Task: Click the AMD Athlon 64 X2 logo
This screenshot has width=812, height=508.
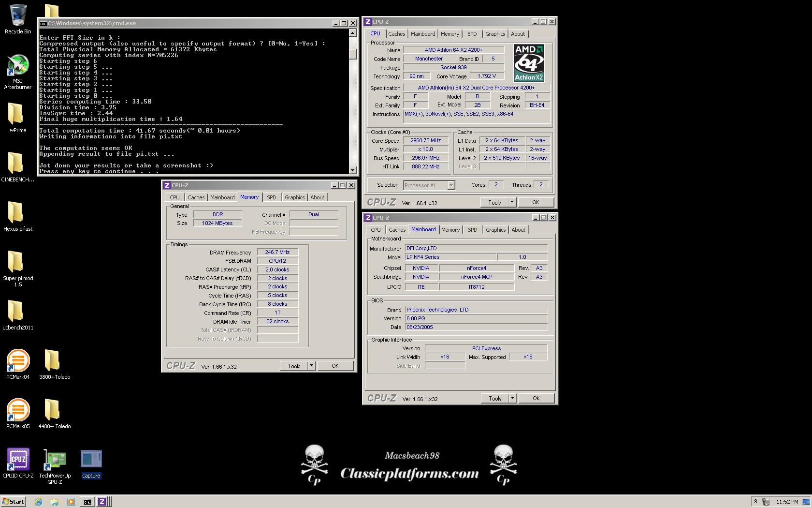Action: coord(529,63)
